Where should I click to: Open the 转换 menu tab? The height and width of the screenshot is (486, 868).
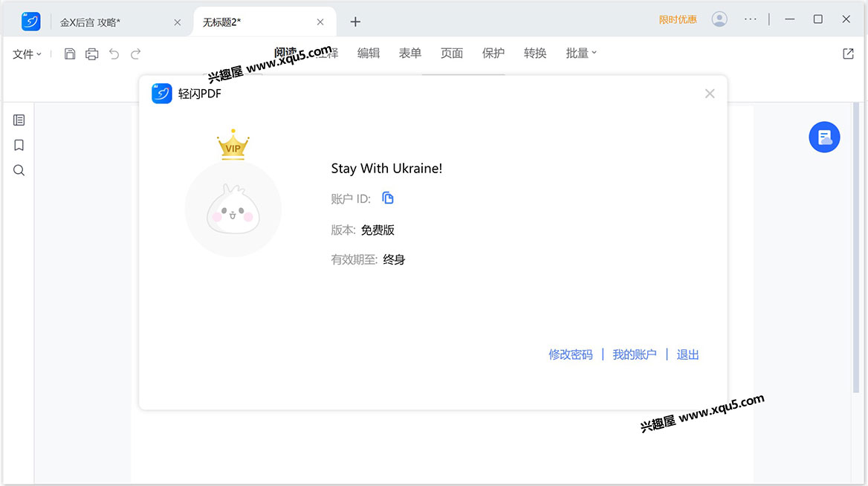(x=535, y=54)
